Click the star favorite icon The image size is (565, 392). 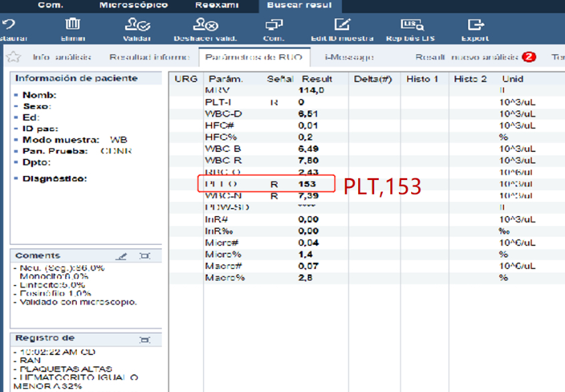pos(13,58)
